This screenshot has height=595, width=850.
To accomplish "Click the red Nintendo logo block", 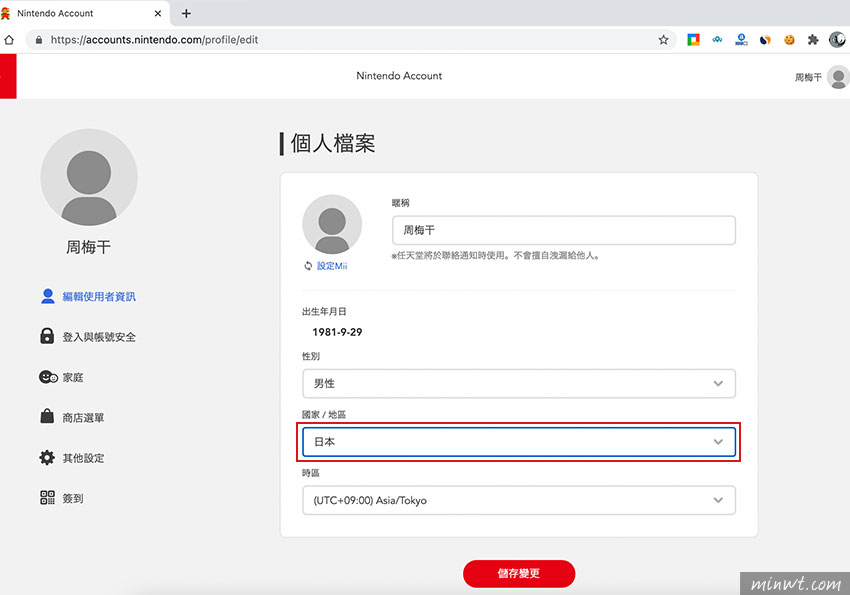I will click(8, 76).
